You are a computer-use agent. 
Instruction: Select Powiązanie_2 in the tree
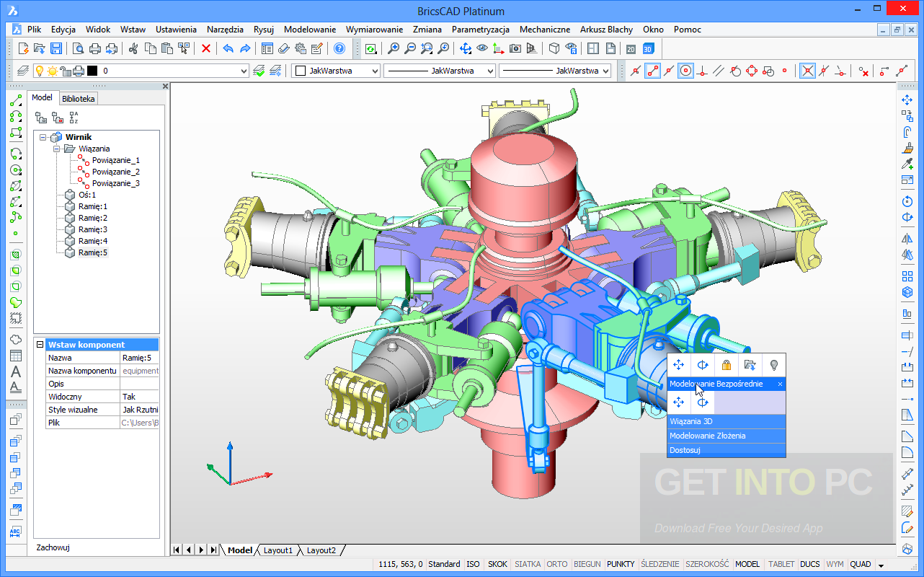[116, 172]
